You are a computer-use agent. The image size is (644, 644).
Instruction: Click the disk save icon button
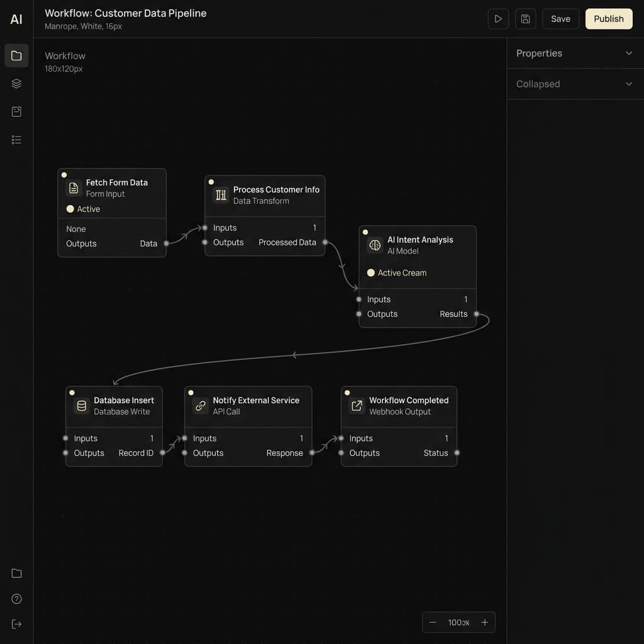coord(525,19)
